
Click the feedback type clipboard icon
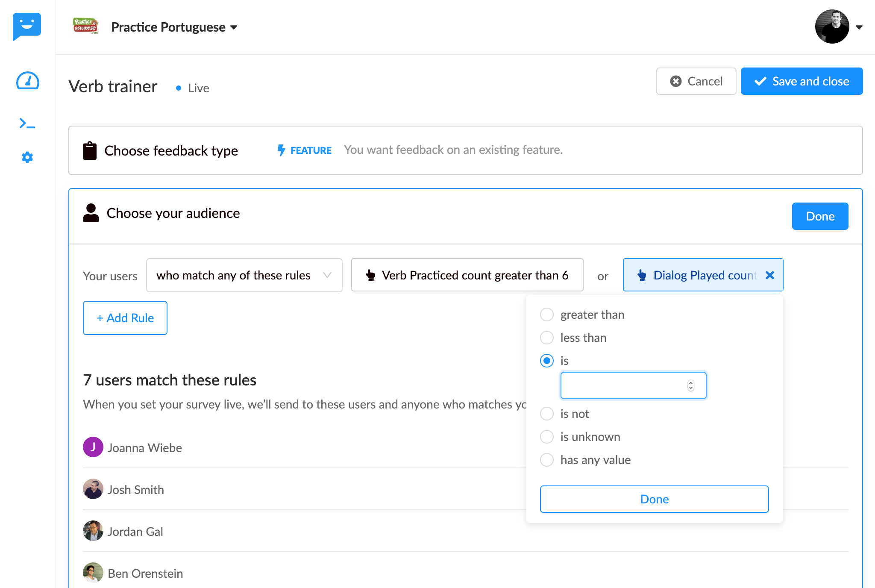tap(90, 150)
